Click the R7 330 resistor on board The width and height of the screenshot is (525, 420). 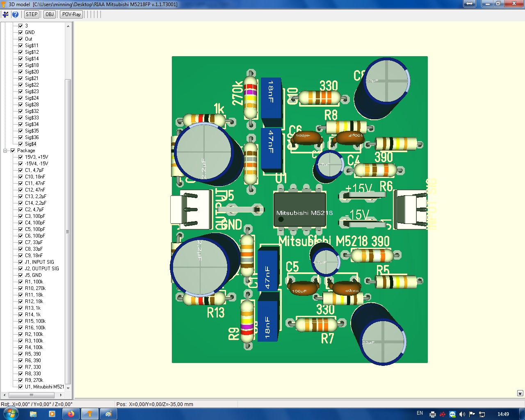317,324
